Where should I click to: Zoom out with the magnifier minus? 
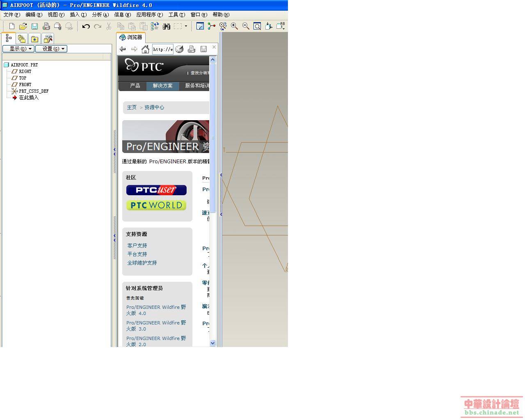[246, 26]
